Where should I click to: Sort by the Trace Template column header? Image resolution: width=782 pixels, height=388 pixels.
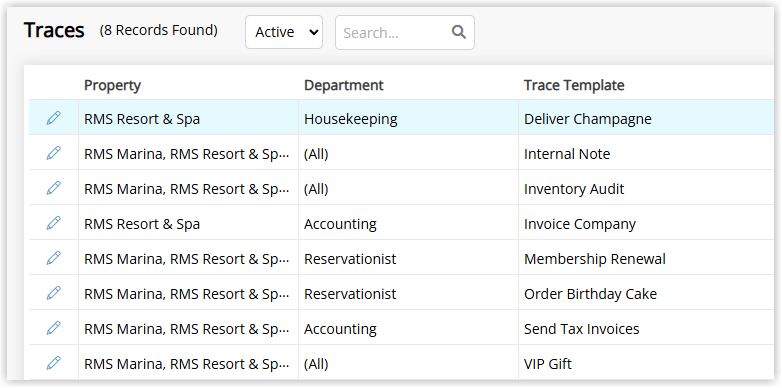click(x=574, y=85)
